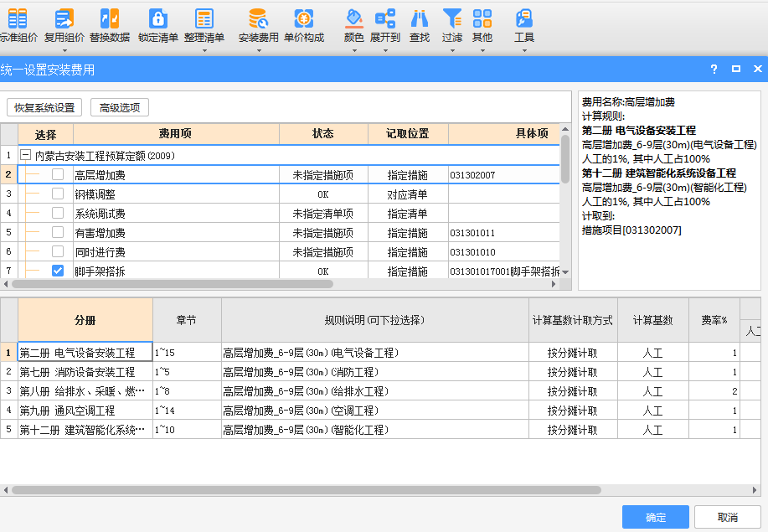Click the 其他 grid icon
Screen dimensions: 768x532
482,18
